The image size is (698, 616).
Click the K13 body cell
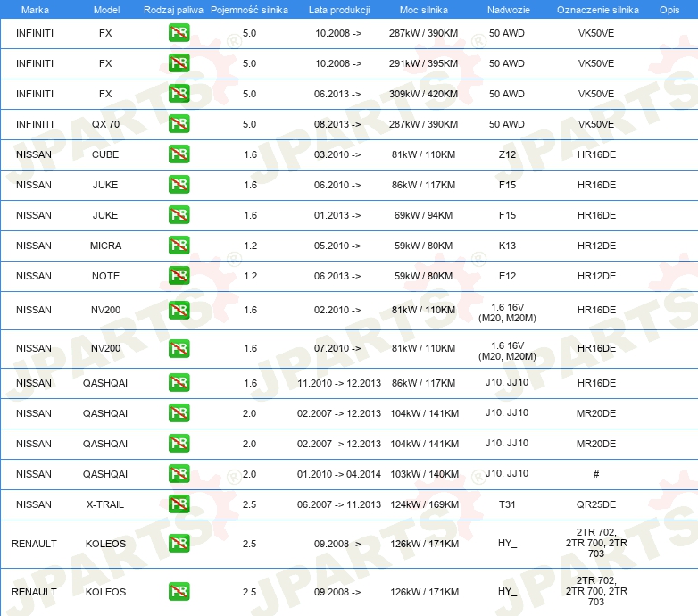coord(507,246)
